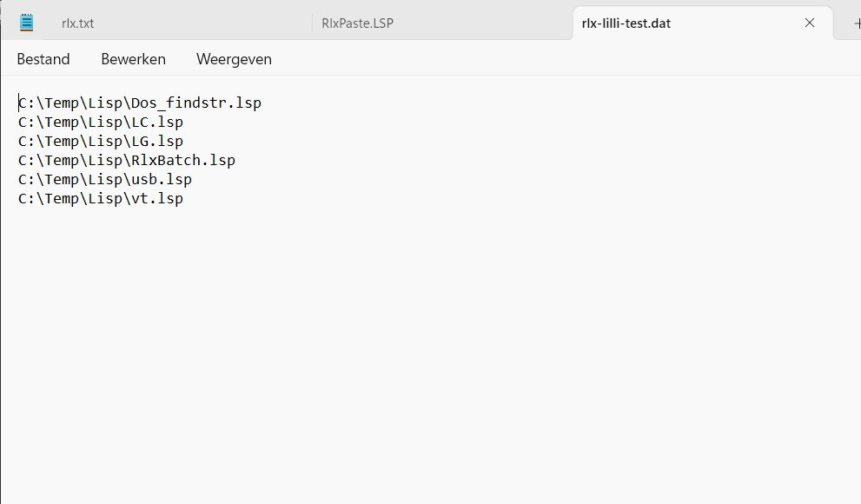861x504 pixels.
Task: Switch to the RlxPaste.LSP tab
Action: (357, 23)
